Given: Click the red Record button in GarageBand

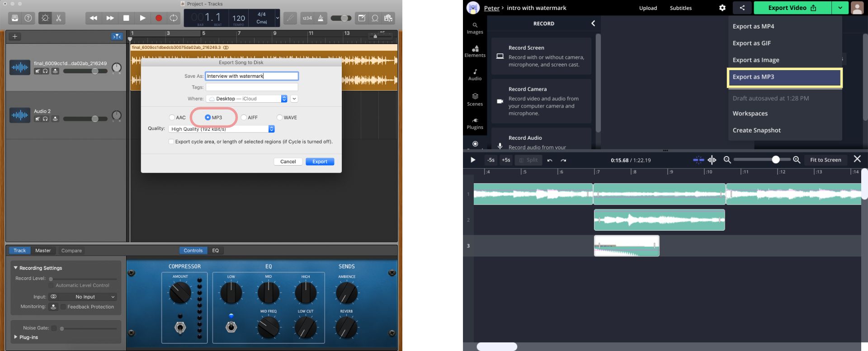Looking at the screenshot, I should tap(159, 18).
